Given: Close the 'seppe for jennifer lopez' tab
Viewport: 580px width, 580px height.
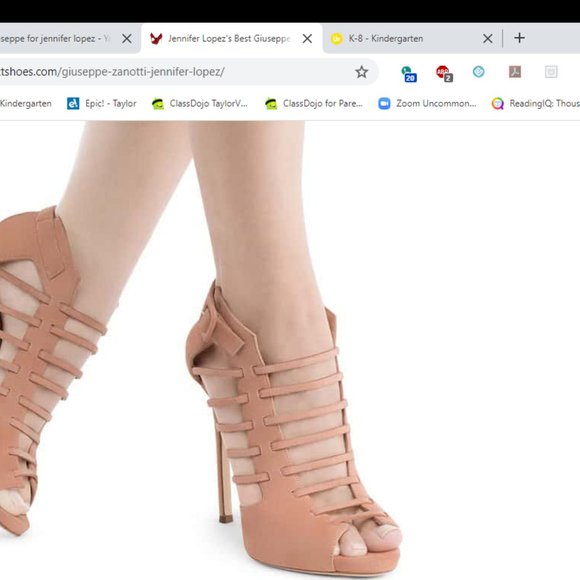Looking at the screenshot, I should click(127, 38).
